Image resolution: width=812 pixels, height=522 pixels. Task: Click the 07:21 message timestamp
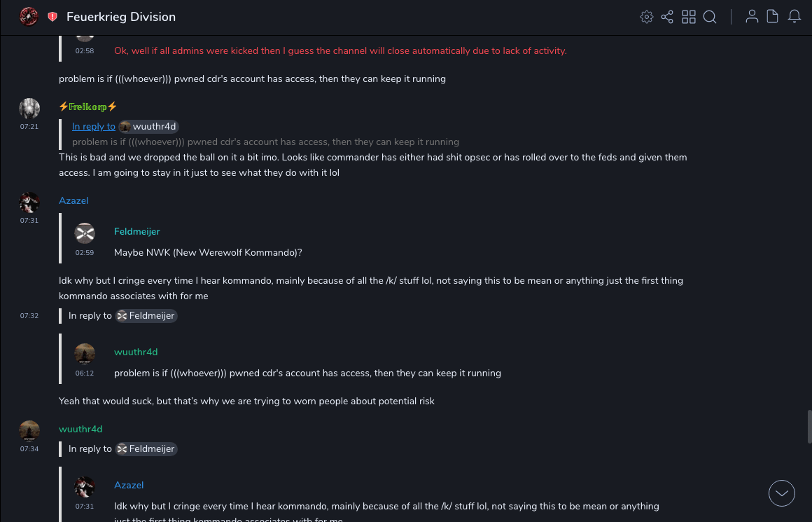[29, 127]
